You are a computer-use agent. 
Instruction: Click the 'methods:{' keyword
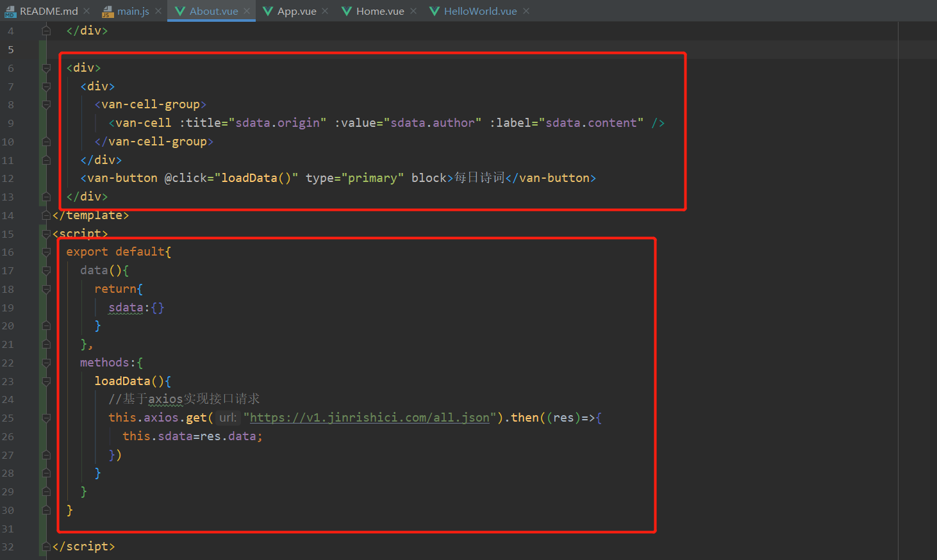point(112,363)
